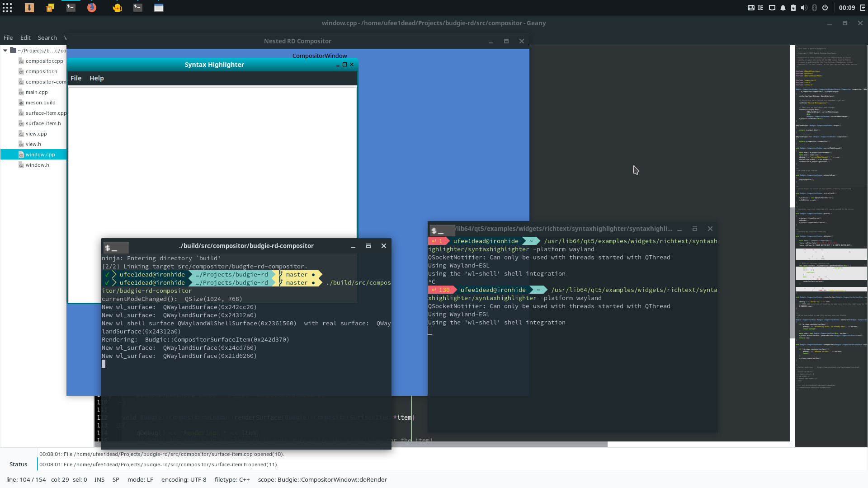Open Firefox from the top panel
868x488 pixels.
(x=92, y=8)
